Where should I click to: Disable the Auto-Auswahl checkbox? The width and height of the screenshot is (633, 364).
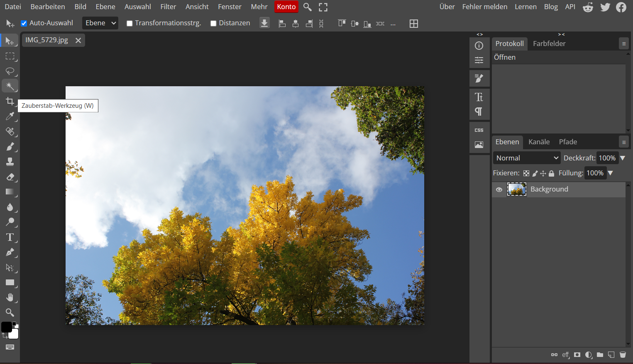click(24, 23)
